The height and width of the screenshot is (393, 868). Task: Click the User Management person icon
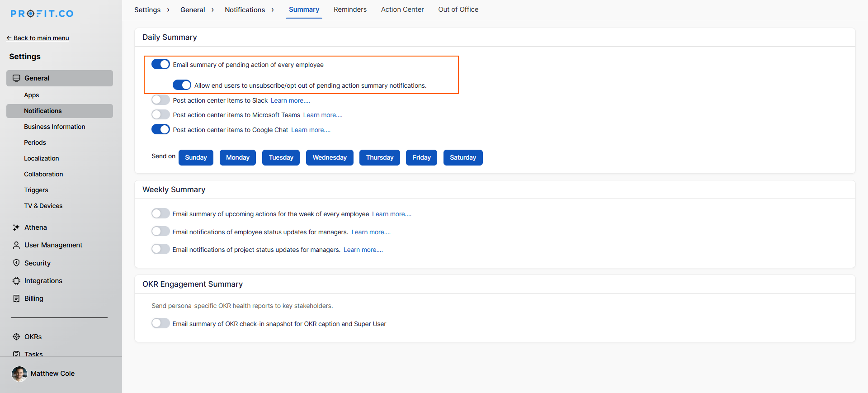[x=16, y=245]
